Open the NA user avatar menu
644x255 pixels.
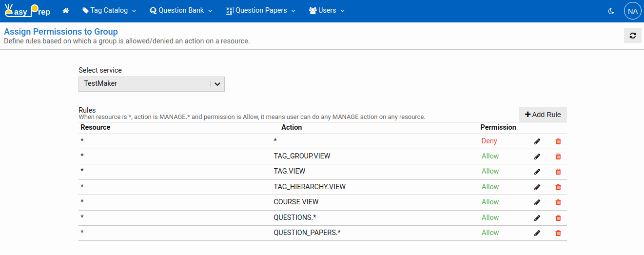coord(632,11)
